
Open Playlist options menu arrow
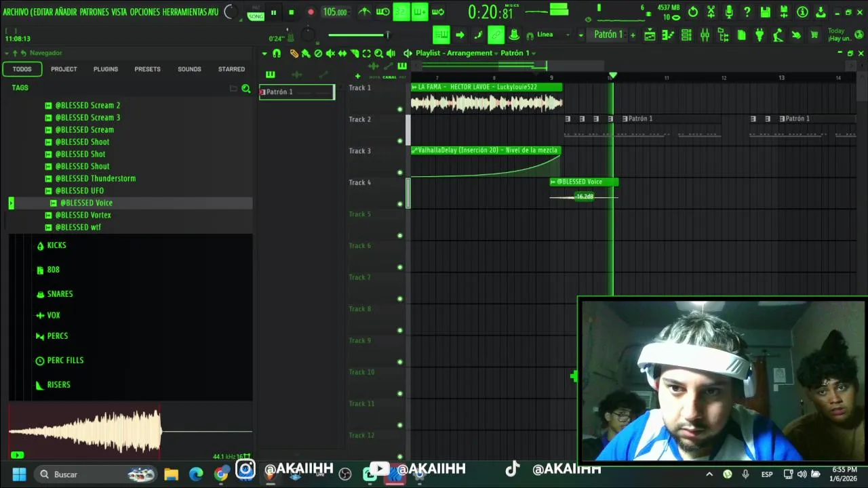point(264,54)
